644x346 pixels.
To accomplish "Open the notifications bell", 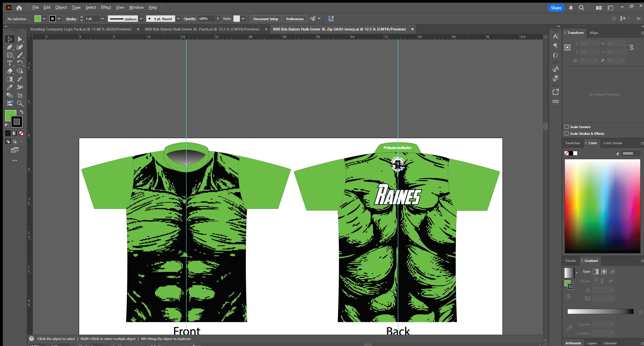I will (571, 8).
